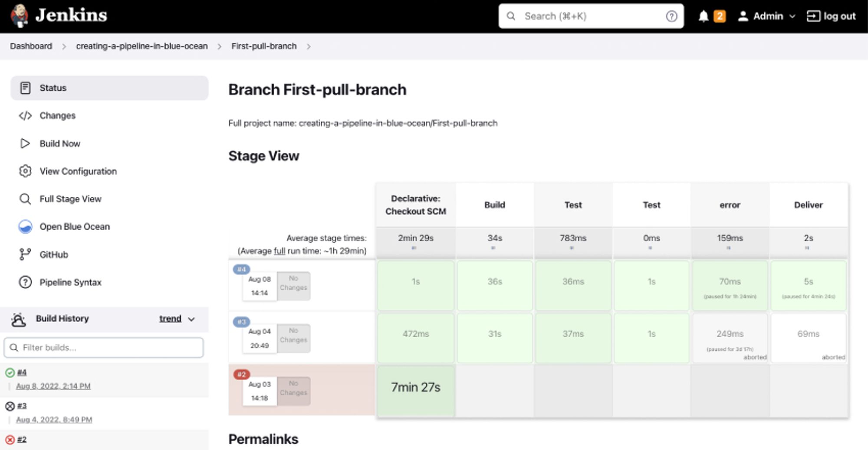Click the build #4 success status icon
868x450 pixels.
10,373
